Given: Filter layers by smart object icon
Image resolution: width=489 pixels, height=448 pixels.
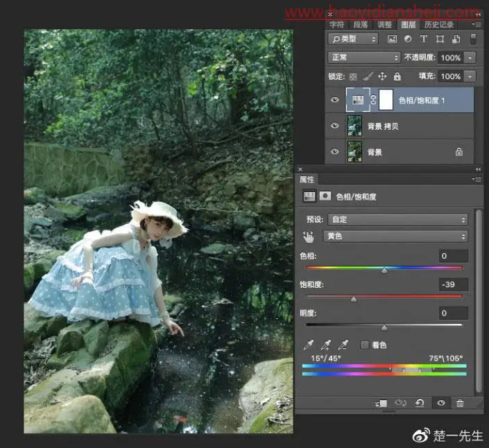Looking at the screenshot, I should pyautogui.click(x=456, y=39).
